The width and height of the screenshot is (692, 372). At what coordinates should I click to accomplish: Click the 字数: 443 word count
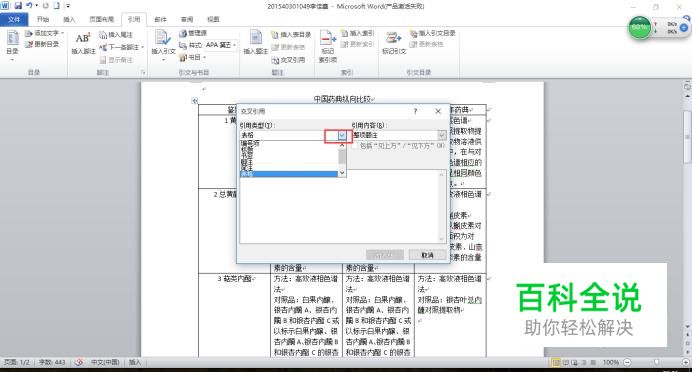52,362
